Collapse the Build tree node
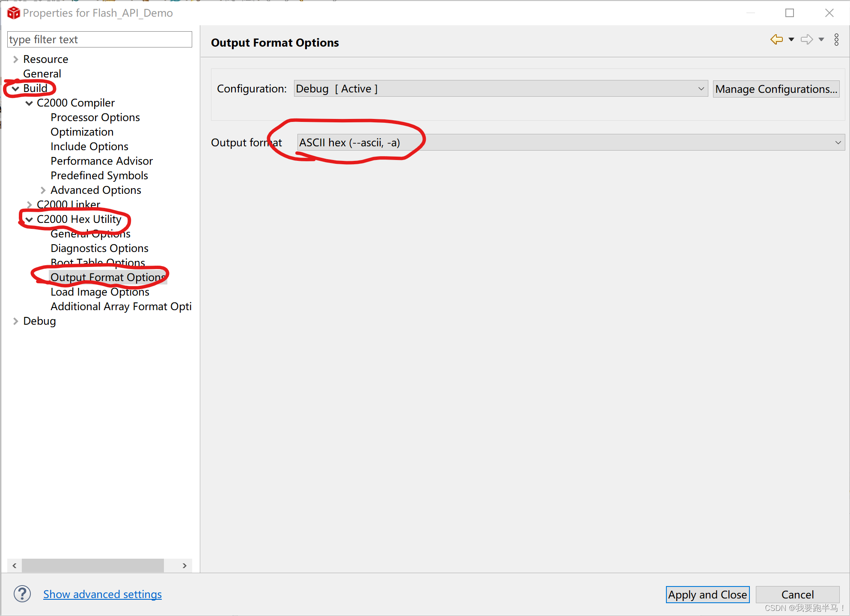The image size is (850, 616). [16, 89]
